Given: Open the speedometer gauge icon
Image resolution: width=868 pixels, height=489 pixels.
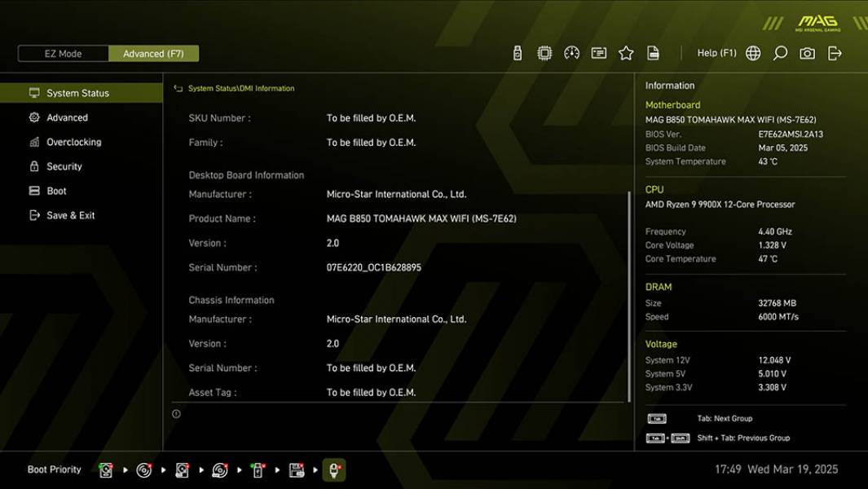Looking at the screenshot, I should pyautogui.click(x=571, y=53).
